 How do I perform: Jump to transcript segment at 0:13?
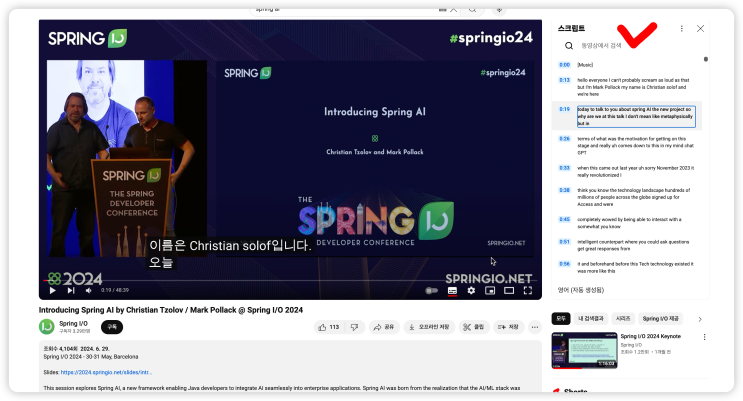(627, 87)
